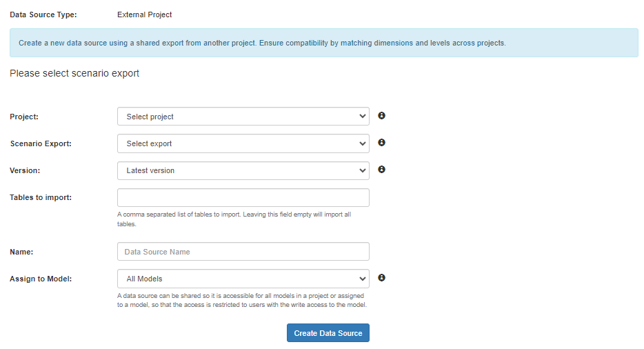The image size is (644, 349).
Task: Click the Please select scenario export heading
Action: point(74,73)
